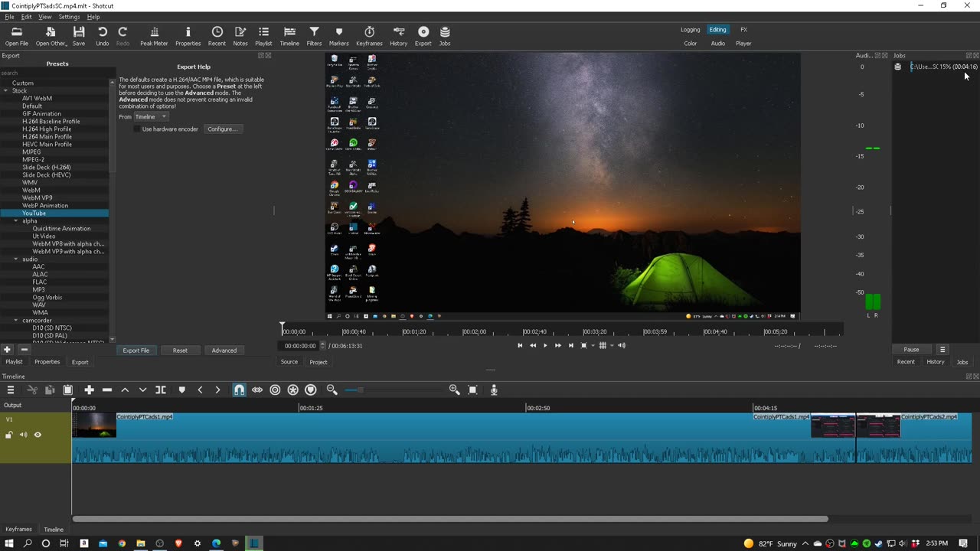Image resolution: width=980 pixels, height=551 pixels.
Task: Open the Export toolbar icon
Action: [x=423, y=35]
